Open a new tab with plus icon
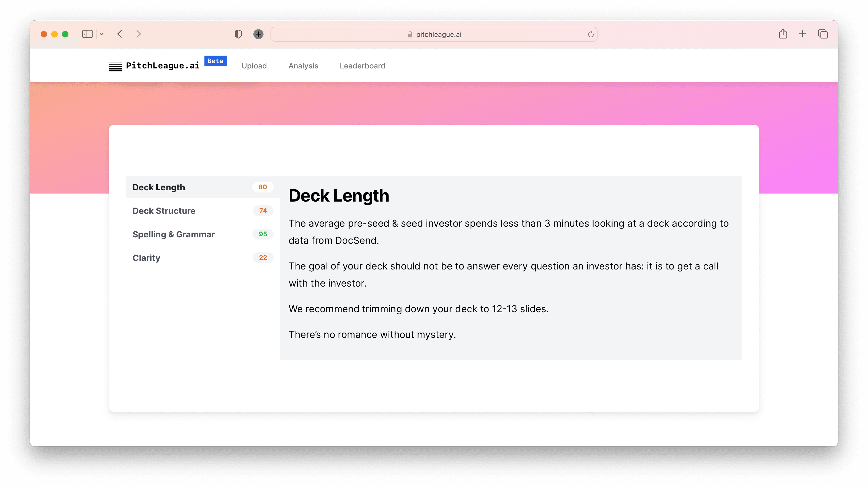The width and height of the screenshot is (868, 486). 803,34
